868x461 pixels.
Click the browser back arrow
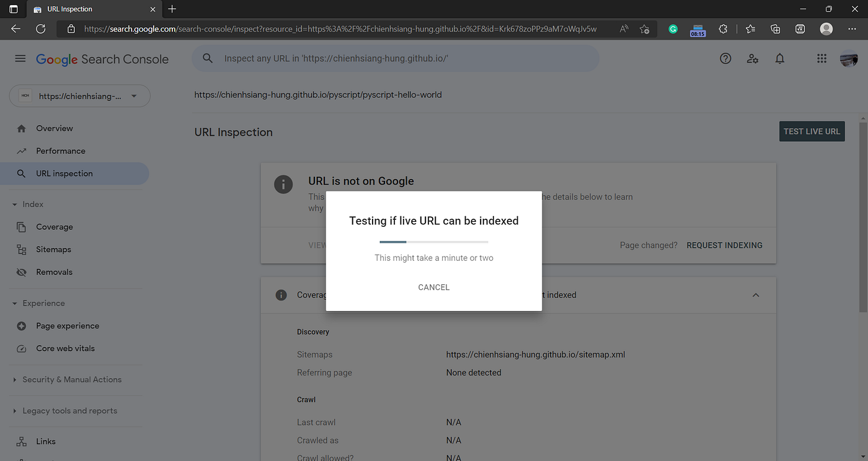[x=15, y=29]
